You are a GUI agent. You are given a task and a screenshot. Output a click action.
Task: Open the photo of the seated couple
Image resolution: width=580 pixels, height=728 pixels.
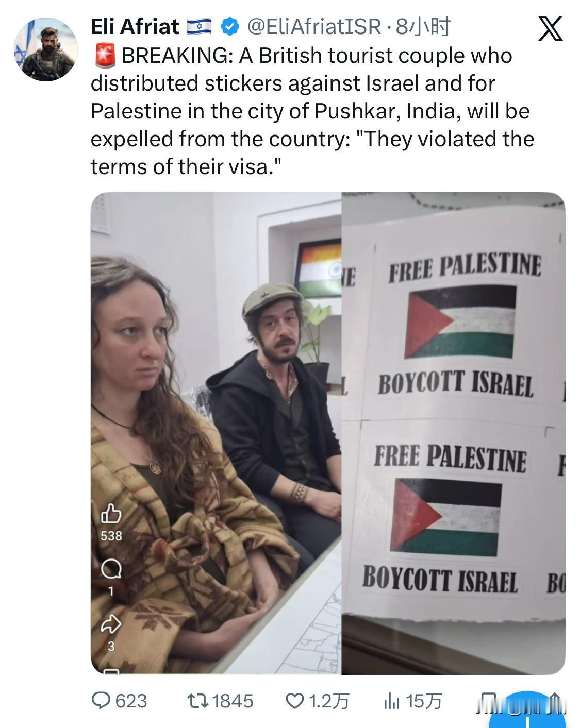[216, 433]
